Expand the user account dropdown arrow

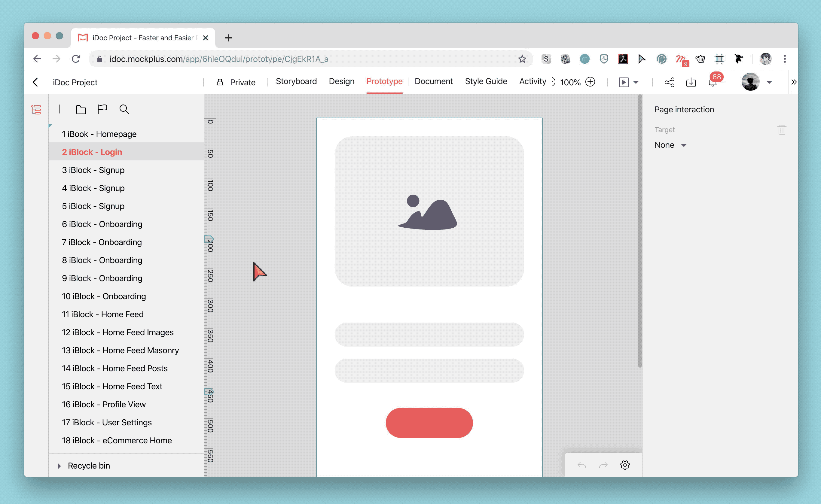(x=769, y=82)
